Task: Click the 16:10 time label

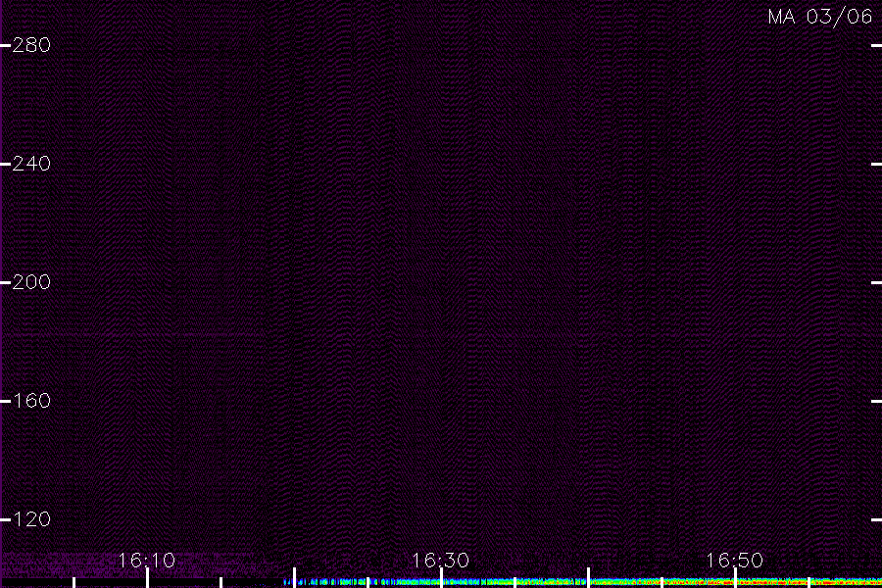Action: pos(147,561)
